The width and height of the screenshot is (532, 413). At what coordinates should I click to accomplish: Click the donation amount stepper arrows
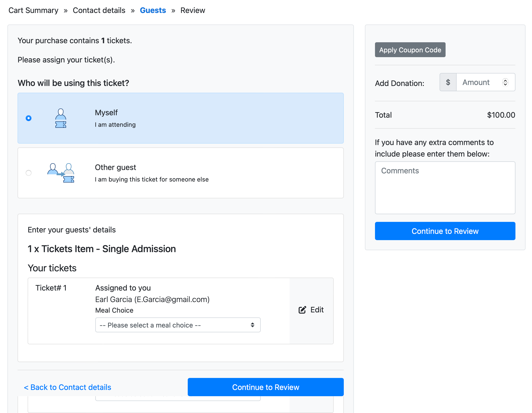point(505,82)
